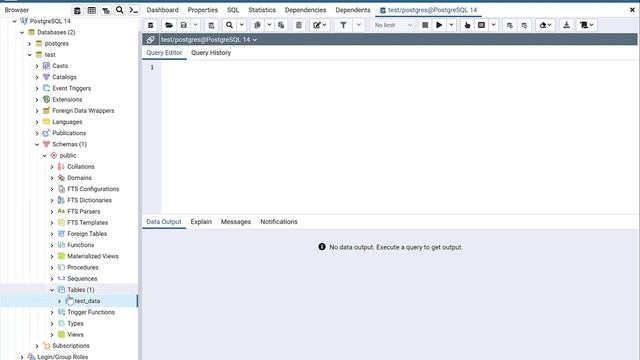Open Search Objects with the magnifier in the Browser header
The height and width of the screenshot is (360, 640).
(x=120, y=10)
